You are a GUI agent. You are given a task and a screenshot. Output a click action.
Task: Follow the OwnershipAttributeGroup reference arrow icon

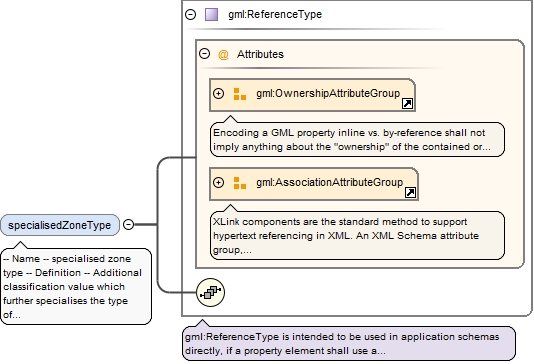[x=407, y=104]
